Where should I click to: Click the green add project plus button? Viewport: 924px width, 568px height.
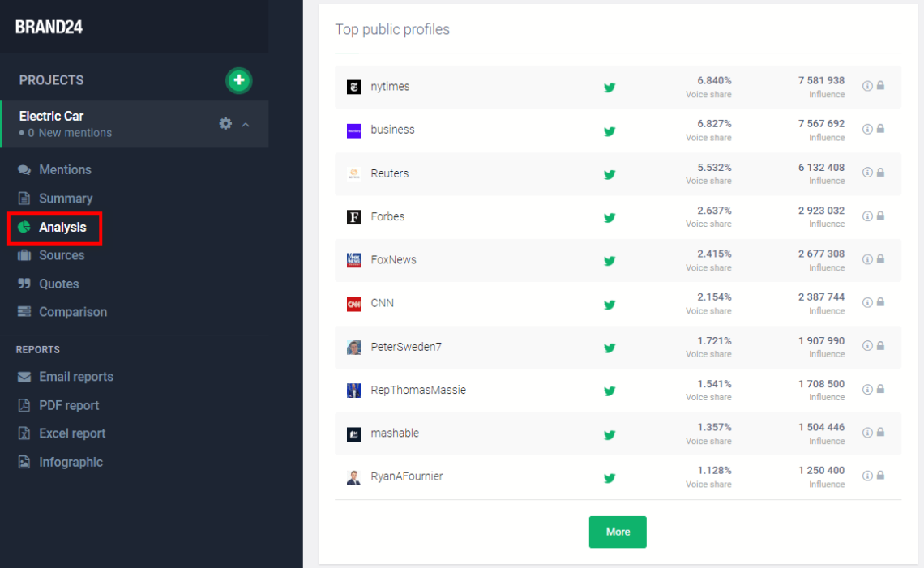click(238, 80)
